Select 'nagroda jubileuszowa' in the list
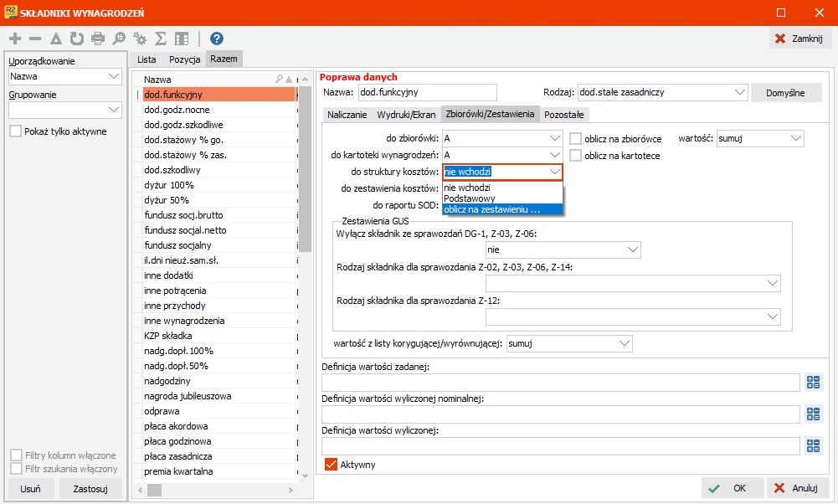Image resolution: width=838 pixels, height=504 pixels. click(x=218, y=396)
